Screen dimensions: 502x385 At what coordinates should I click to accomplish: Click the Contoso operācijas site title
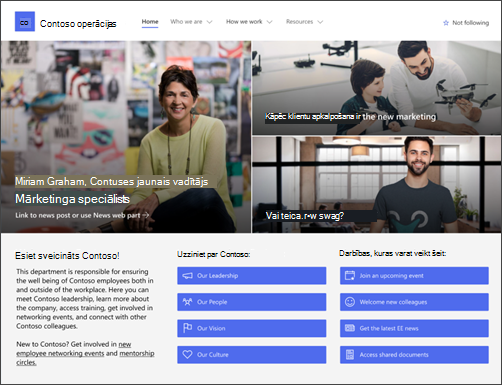coord(78,24)
